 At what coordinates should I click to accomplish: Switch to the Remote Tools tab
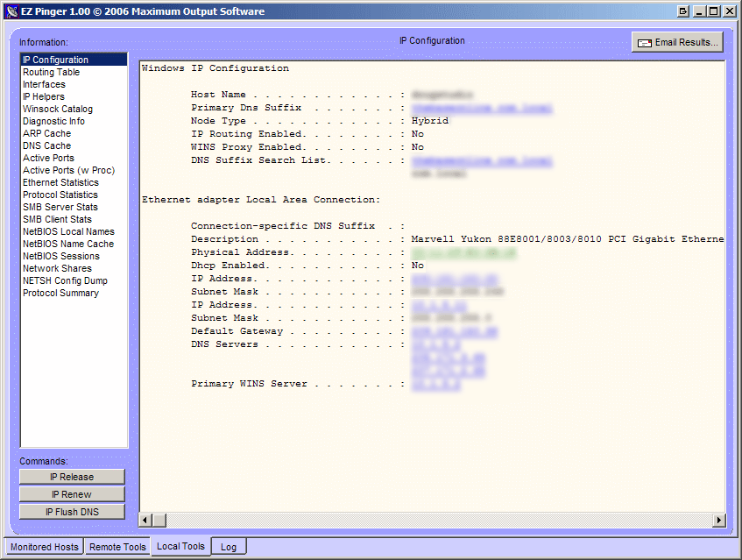117,547
